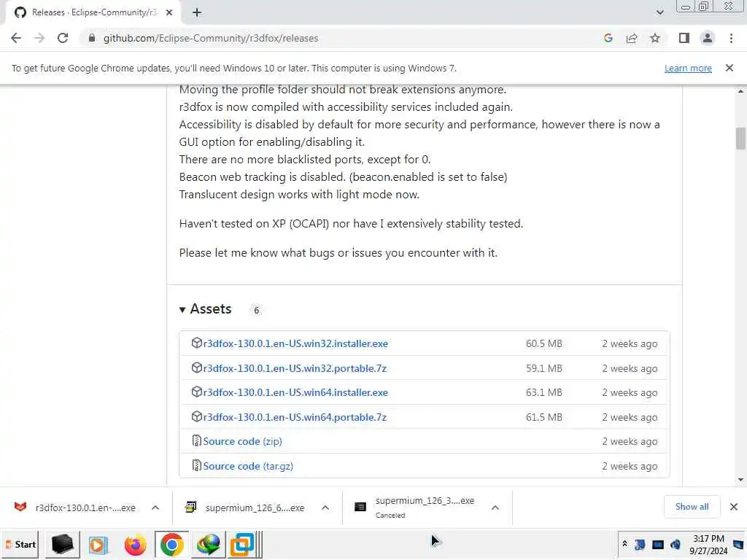
Task: Launch Firefox from the taskbar
Action: point(135,545)
